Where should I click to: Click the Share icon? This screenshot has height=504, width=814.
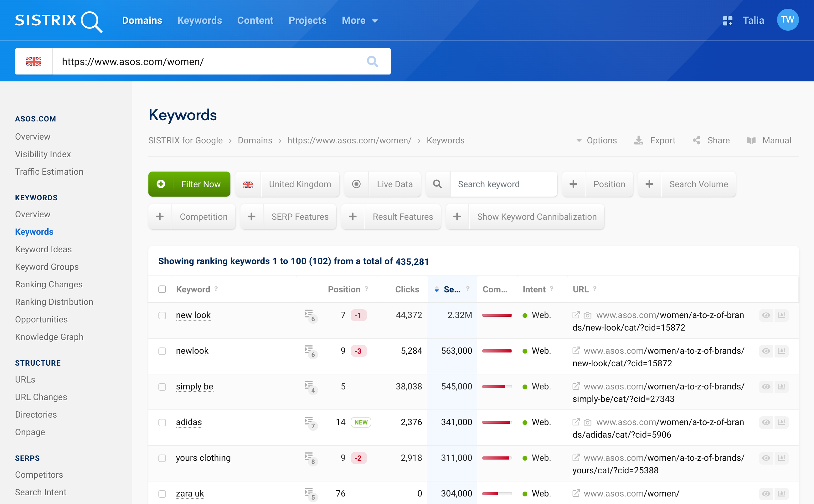point(696,140)
